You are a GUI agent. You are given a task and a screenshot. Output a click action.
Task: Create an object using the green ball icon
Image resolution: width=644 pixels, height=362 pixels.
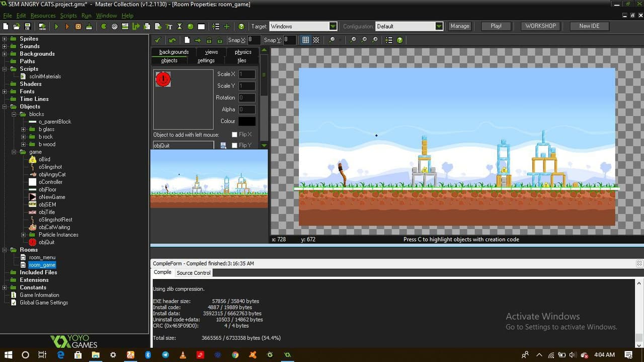[190, 27]
